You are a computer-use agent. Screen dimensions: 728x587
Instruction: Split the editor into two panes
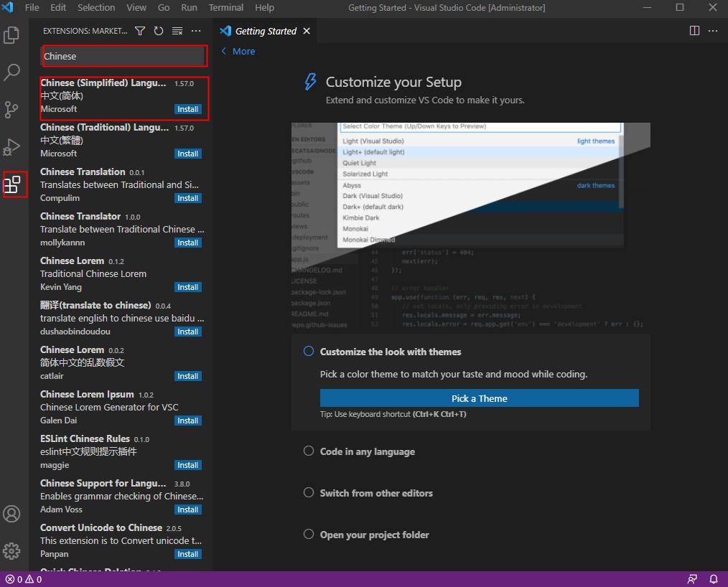click(694, 30)
